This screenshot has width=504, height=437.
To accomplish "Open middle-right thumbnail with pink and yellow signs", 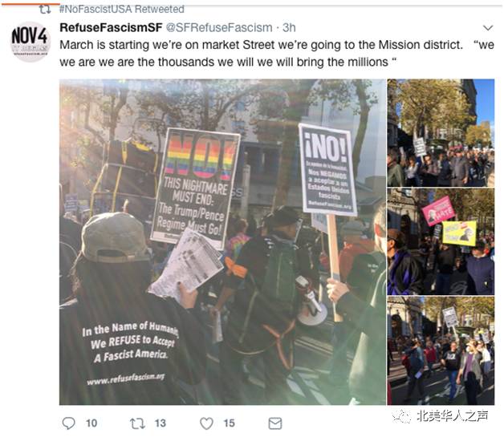I will (x=441, y=242).
